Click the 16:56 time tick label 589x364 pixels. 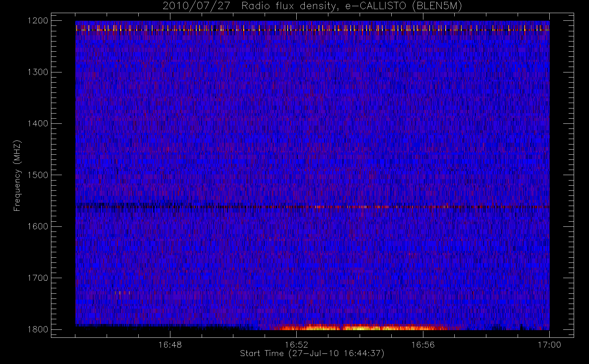(423, 345)
